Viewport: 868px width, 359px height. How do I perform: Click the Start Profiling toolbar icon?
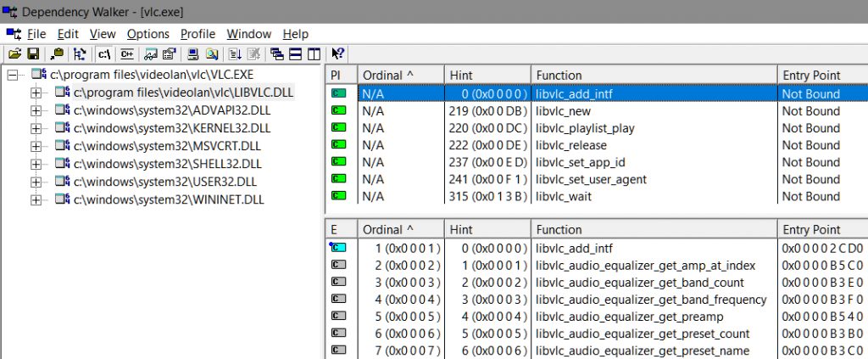tap(236, 53)
